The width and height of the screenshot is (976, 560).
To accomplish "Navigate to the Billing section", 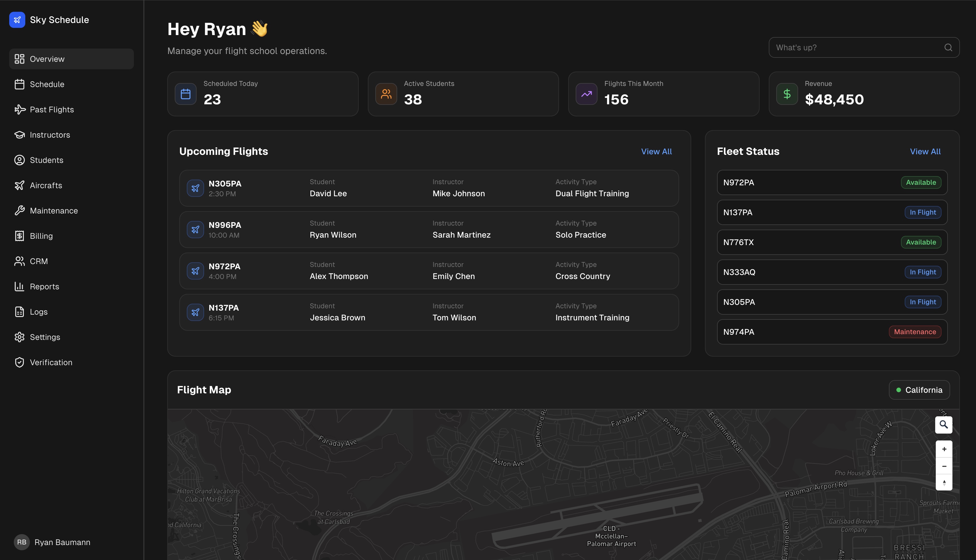I will (41, 236).
